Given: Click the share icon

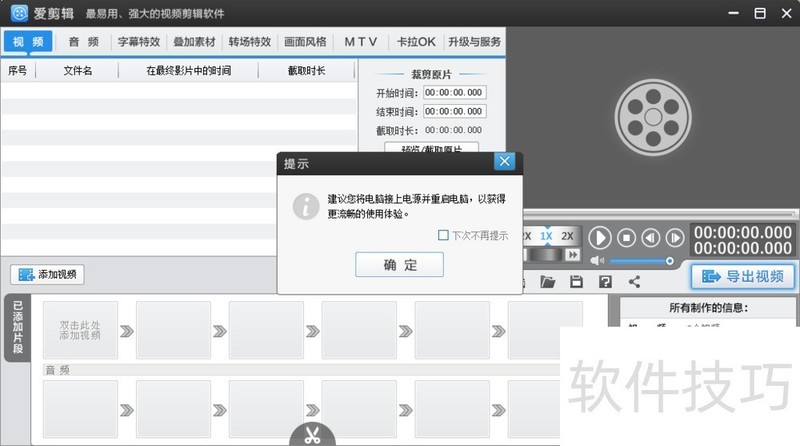Looking at the screenshot, I should pyautogui.click(x=633, y=283).
